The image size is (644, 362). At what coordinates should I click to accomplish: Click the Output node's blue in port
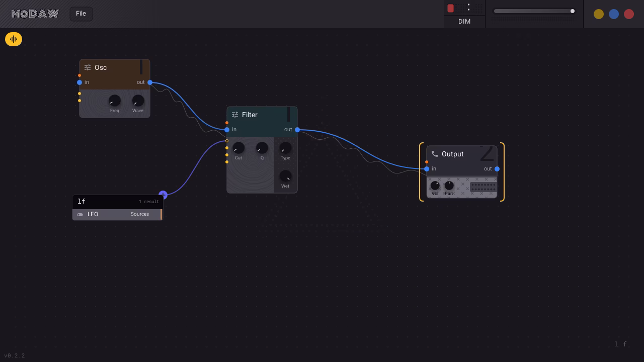(x=427, y=169)
